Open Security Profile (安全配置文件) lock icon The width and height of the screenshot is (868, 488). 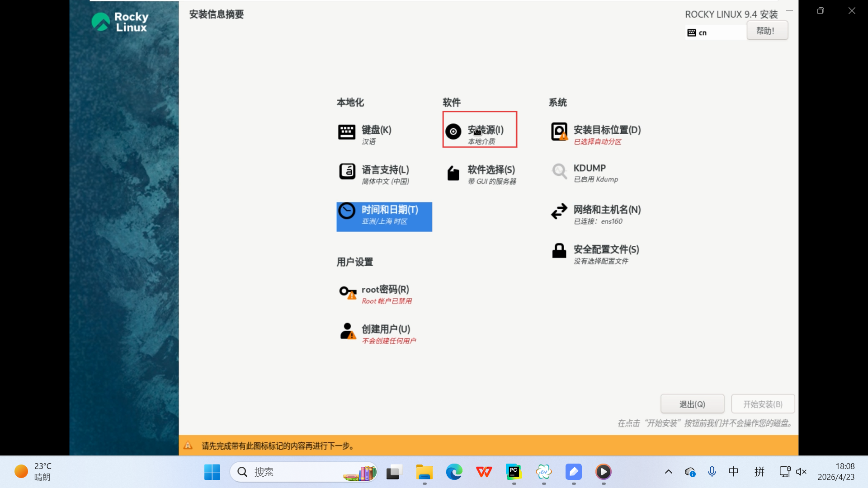[559, 251]
